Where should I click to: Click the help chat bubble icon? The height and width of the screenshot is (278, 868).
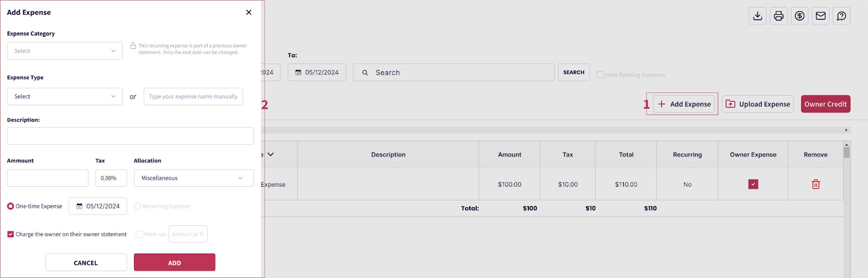841,16
